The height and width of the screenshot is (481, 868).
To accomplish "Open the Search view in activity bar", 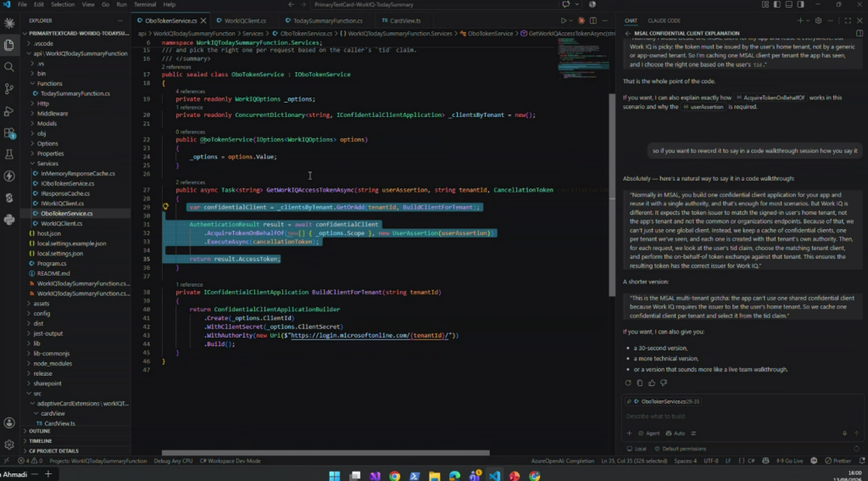I will click(8, 67).
